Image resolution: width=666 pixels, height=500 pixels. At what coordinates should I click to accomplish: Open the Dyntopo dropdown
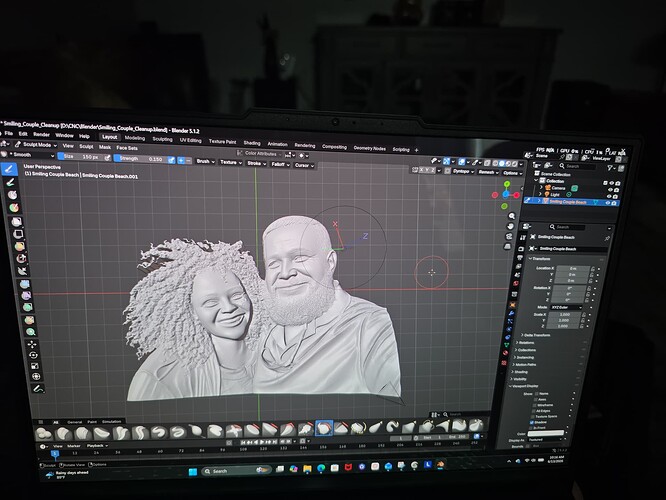(x=463, y=172)
